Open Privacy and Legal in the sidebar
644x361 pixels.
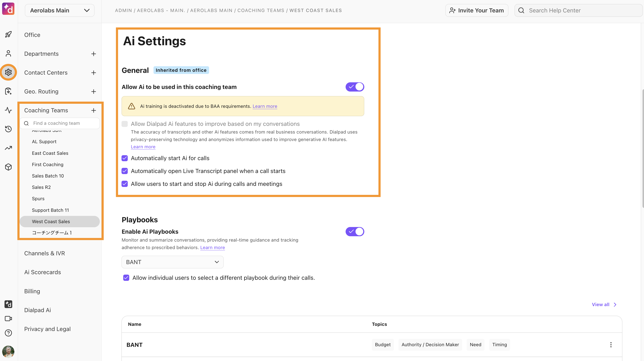click(47, 329)
